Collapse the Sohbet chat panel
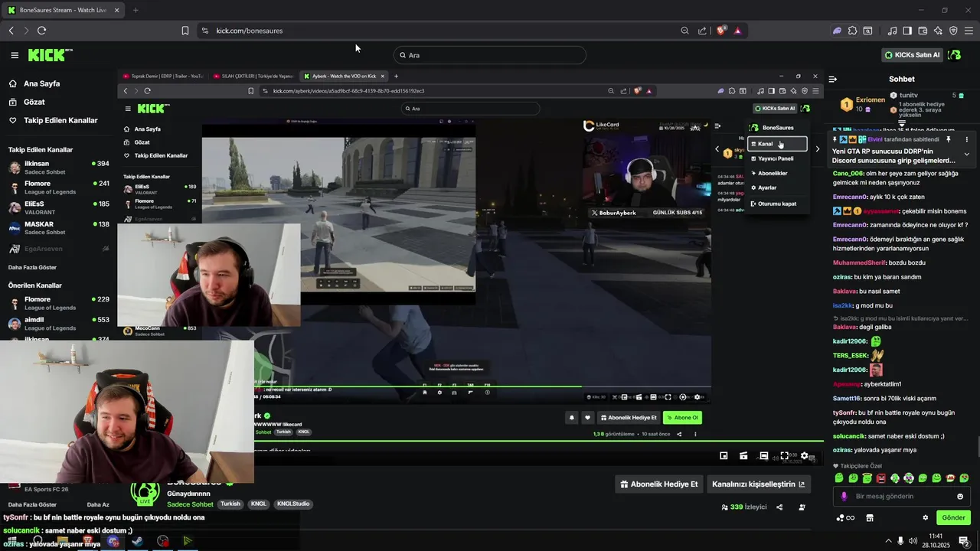The width and height of the screenshot is (980, 551). pos(832,79)
